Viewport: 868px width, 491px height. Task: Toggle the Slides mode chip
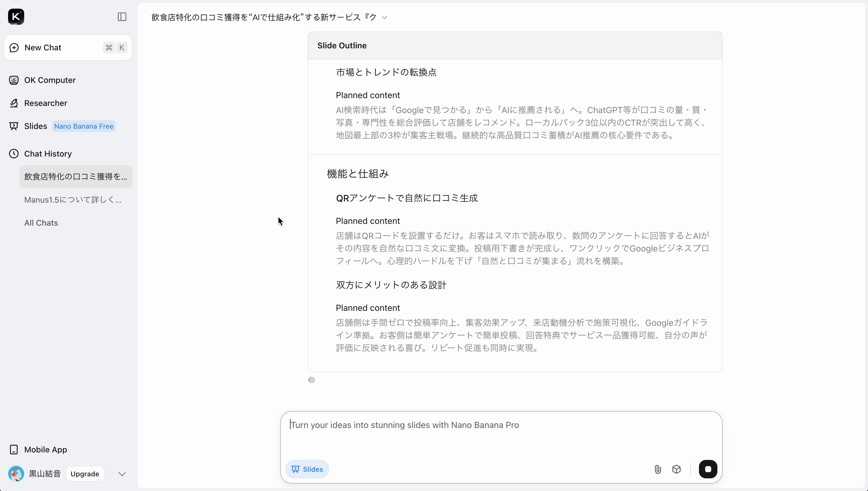[x=307, y=469]
